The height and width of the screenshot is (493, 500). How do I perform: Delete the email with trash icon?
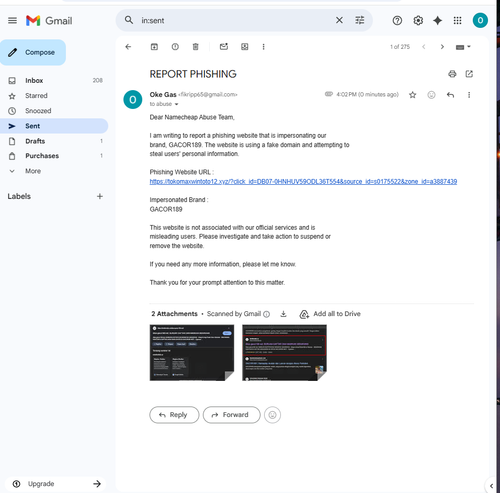point(196,47)
